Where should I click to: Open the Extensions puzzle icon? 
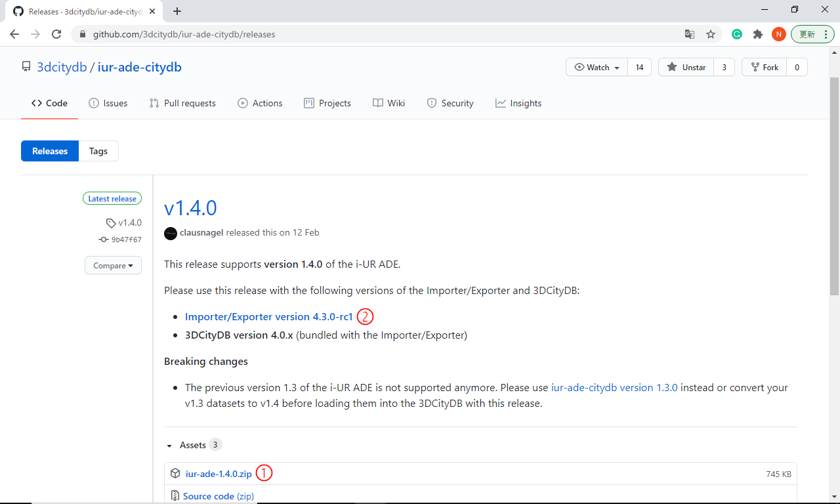click(758, 34)
